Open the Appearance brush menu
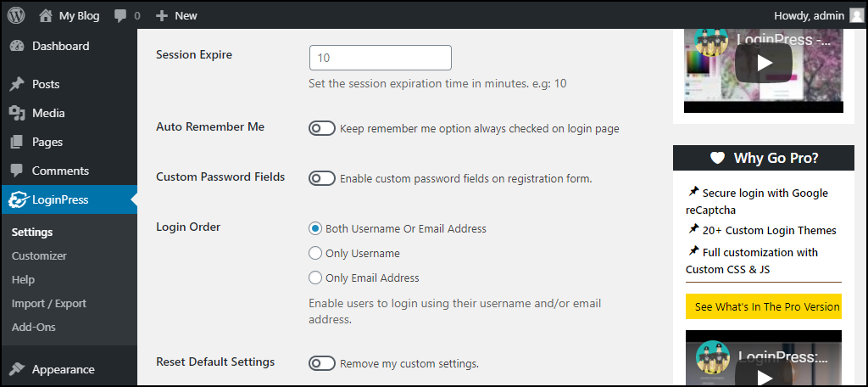The width and height of the screenshot is (868, 387). (17, 369)
